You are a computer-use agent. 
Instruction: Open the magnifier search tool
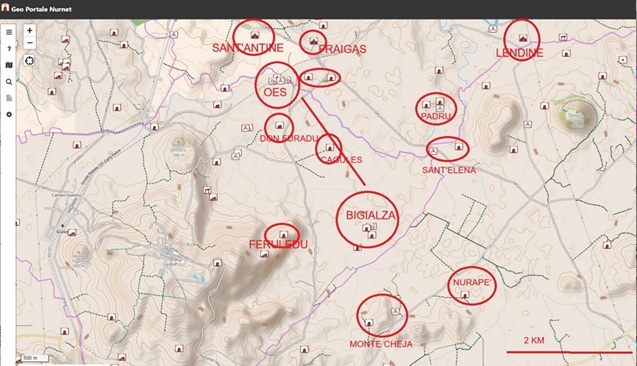9,82
